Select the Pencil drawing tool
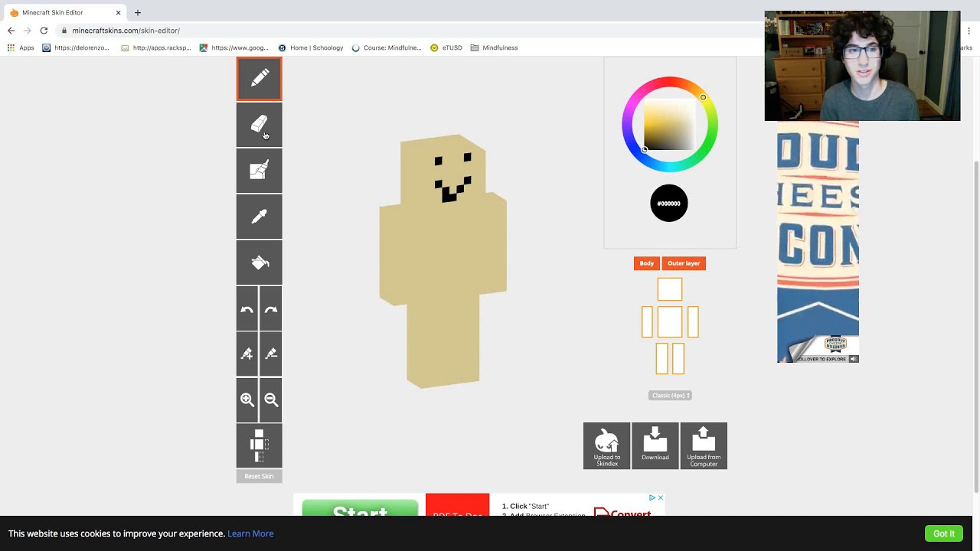Viewport: 980px width, 551px height. pyautogui.click(x=259, y=78)
